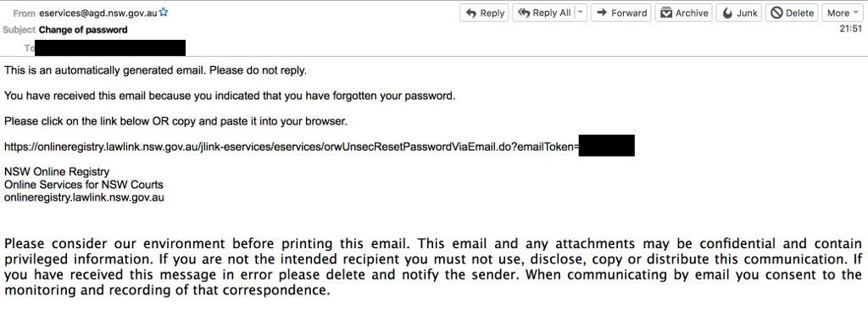
Task: Archive the message with the Archive icon
Action: coord(684,13)
